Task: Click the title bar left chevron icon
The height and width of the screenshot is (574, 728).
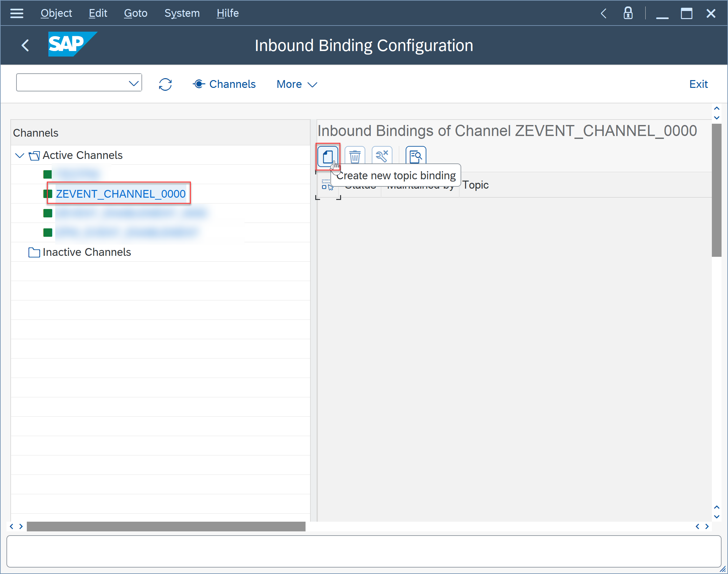Action: click(603, 14)
